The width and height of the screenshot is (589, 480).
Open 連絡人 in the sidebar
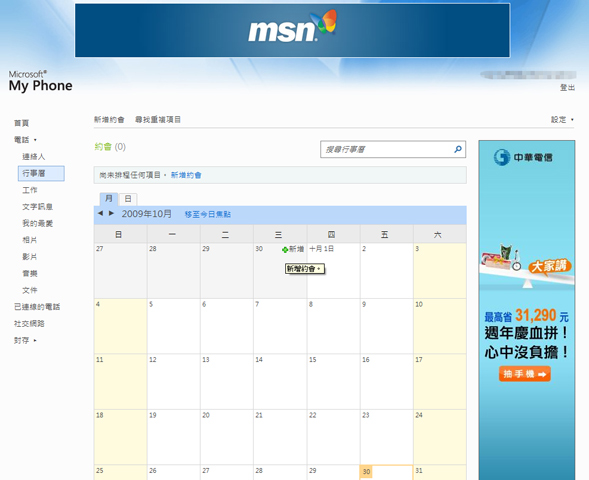(x=33, y=157)
